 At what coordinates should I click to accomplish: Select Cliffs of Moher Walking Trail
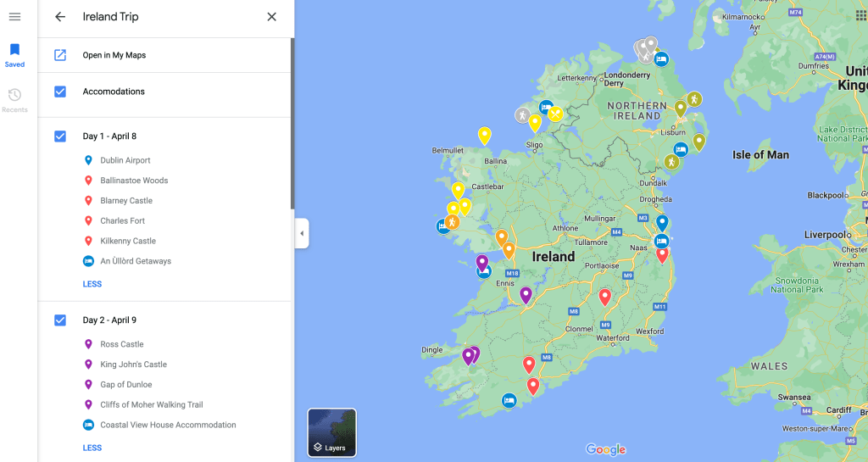[x=152, y=405]
